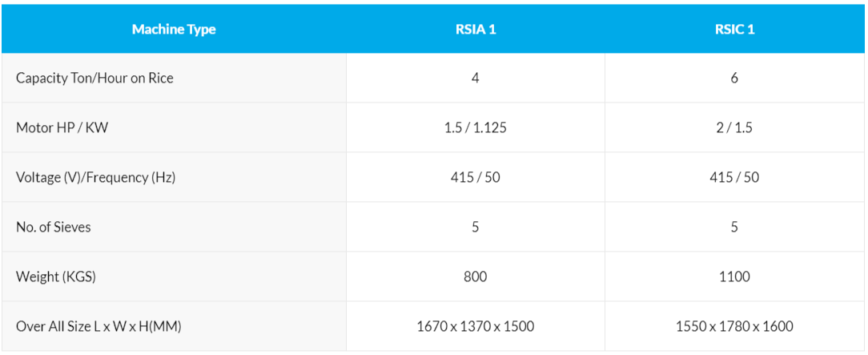Select the Voltage (V)/Frequency (Hz) label

[95, 178]
